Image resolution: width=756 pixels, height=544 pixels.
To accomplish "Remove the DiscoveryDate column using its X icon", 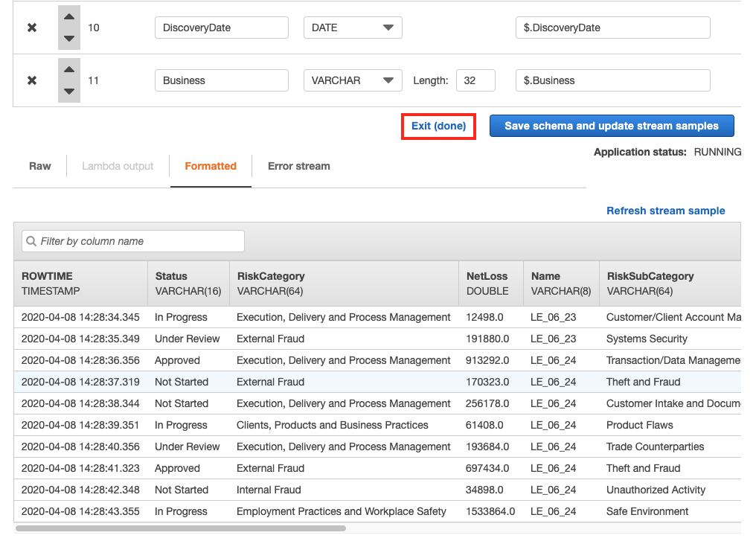I will [x=31, y=28].
